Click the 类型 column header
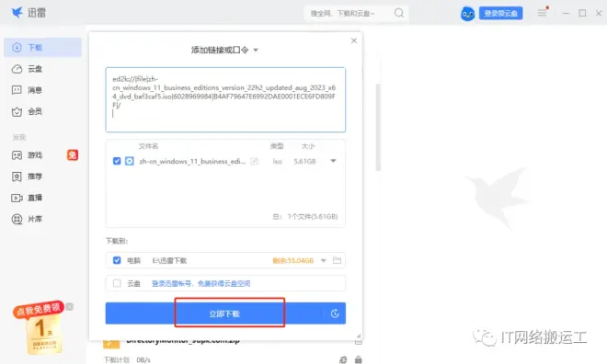 click(277, 146)
